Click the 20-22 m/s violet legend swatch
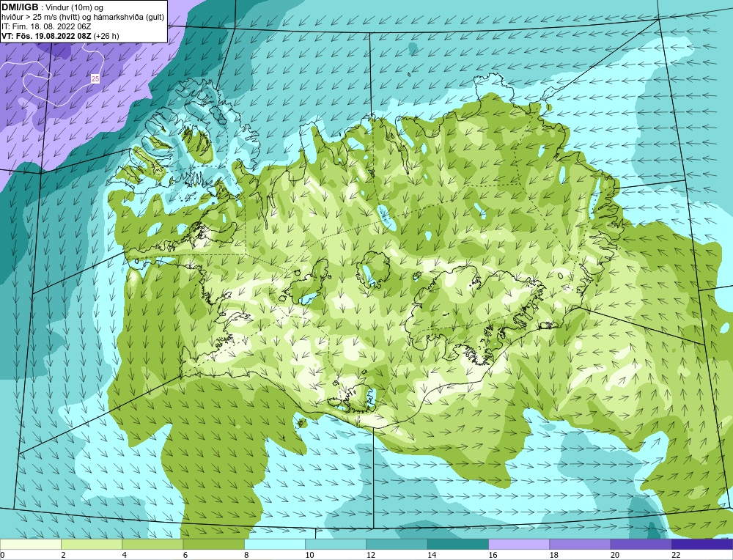The image size is (733, 560). click(x=641, y=545)
